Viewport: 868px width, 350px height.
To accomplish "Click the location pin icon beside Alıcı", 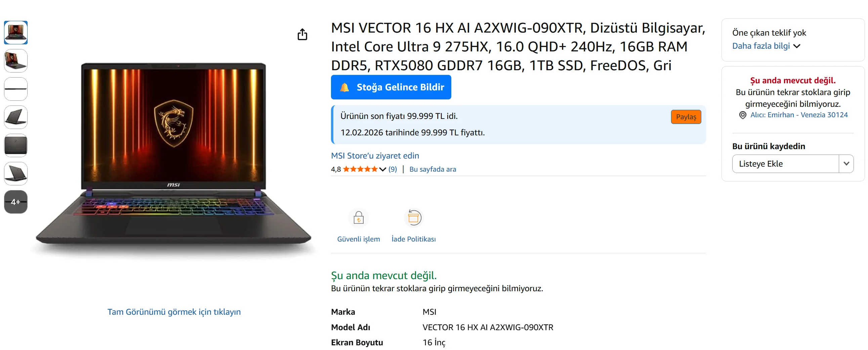I will (x=742, y=115).
